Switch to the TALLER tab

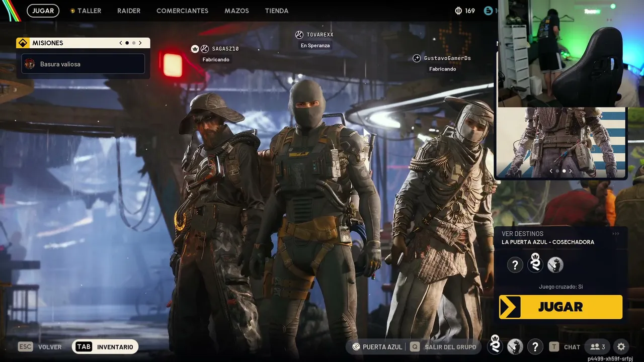tap(86, 11)
